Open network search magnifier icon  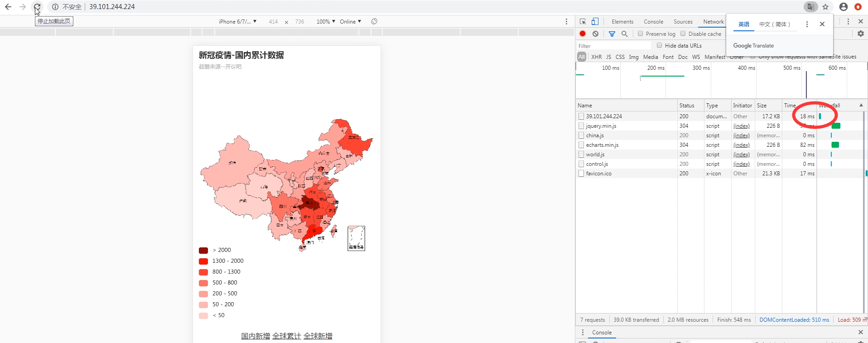click(x=624, y=34)
